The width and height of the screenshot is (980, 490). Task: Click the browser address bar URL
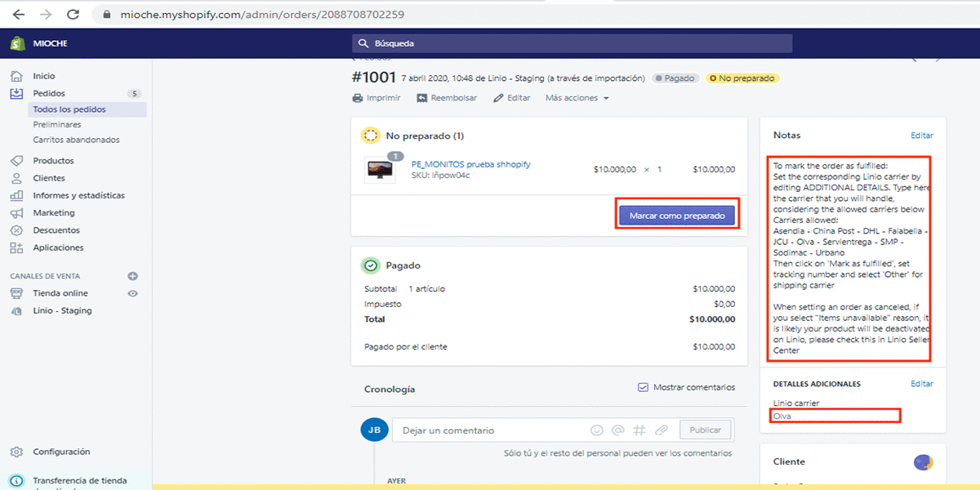(261, 15)
